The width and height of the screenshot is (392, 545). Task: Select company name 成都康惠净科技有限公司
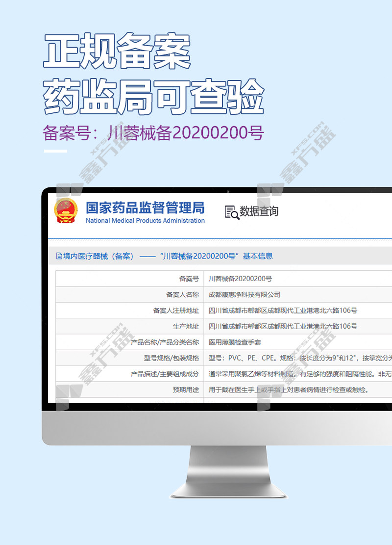(245, 294)
